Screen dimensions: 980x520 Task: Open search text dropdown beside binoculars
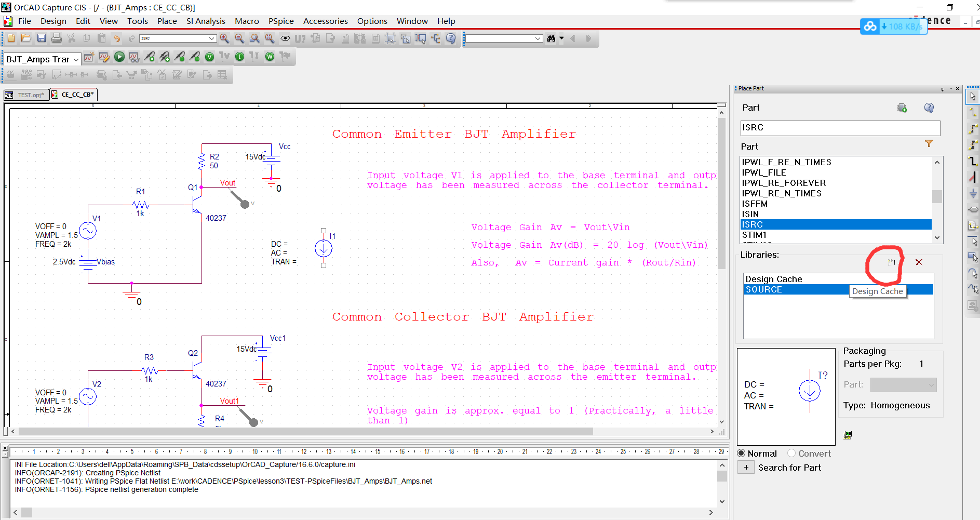pos(538,38)
